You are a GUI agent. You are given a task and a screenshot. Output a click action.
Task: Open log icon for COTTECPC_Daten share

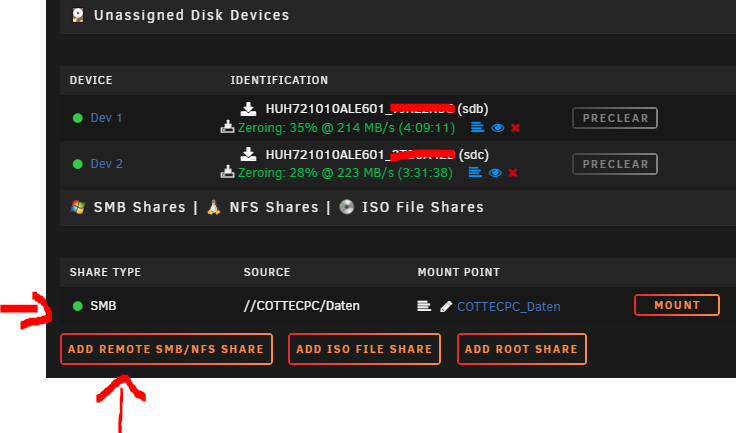[424, 306]
